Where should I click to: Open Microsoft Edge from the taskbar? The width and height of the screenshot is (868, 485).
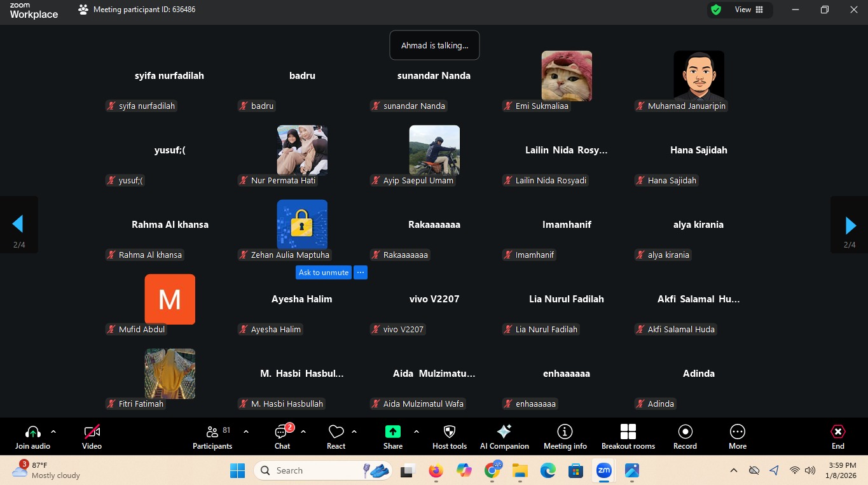point(548,470)
